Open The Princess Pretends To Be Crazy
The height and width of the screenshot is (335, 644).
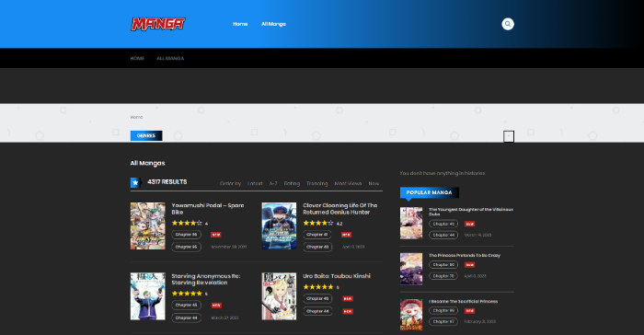(x=465, y=255)
